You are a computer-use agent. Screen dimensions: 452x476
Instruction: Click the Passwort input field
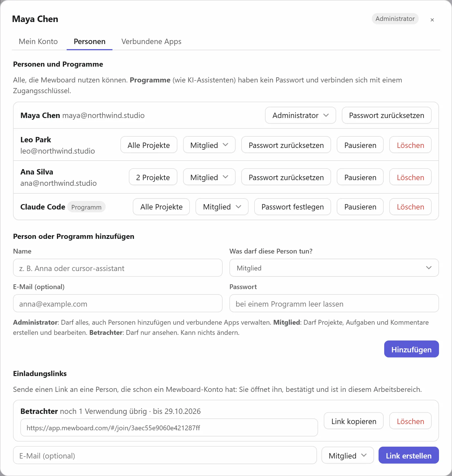[x=334, y=303]
